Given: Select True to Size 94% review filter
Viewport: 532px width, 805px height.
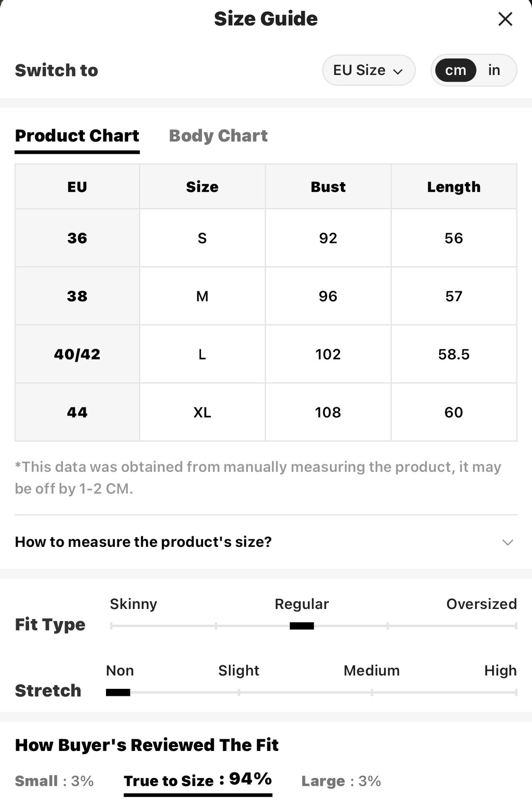Looking at the screenshot, I should pyautogui.click(x=198, y=781).
